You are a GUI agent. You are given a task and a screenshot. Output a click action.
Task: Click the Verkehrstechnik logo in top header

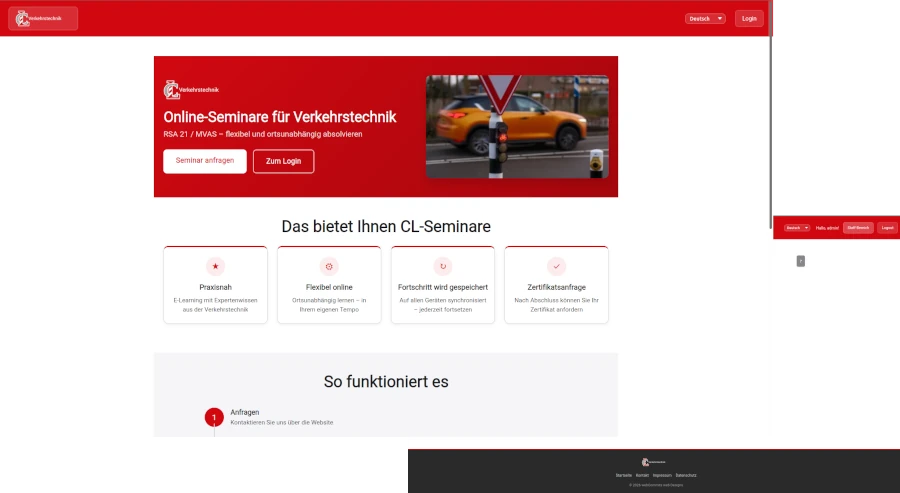[x=43, y=18]
